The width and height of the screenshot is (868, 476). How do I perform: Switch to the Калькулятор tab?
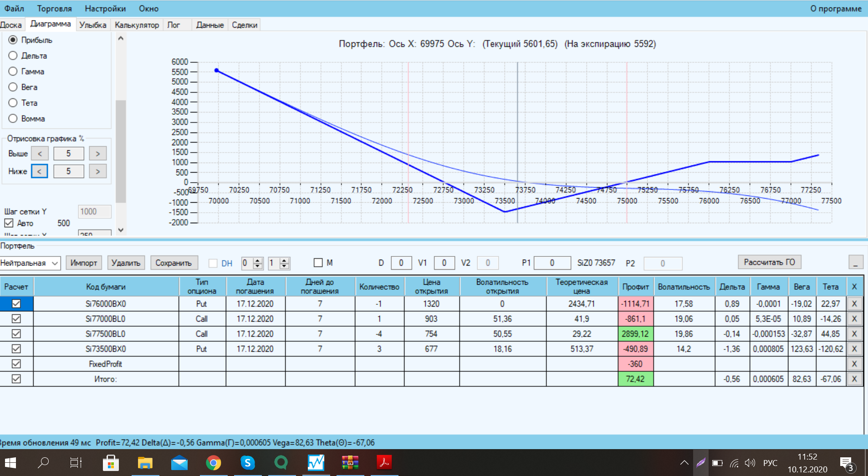(x=137, y=25)
